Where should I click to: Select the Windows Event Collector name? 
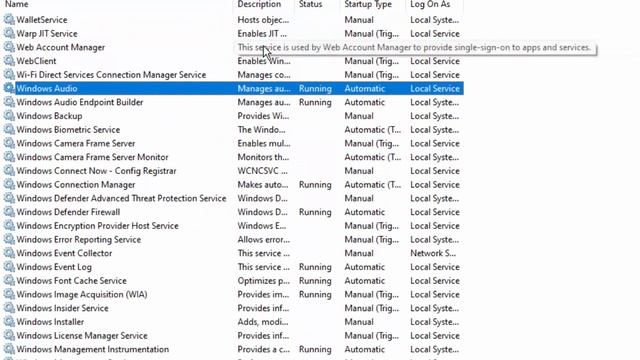(x=64, y=253)
